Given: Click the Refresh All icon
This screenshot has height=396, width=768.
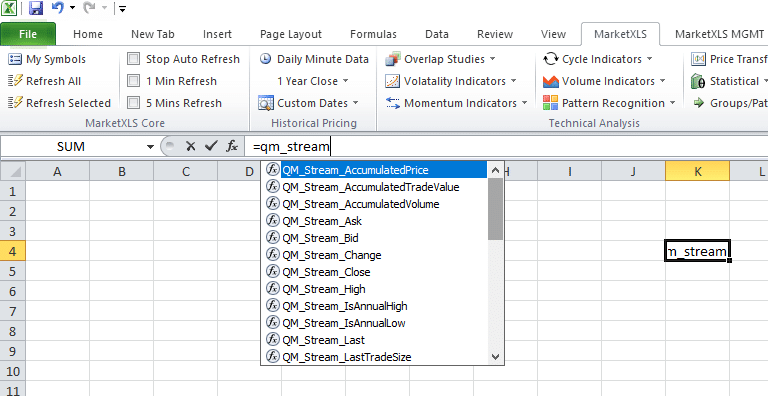Looking at the screenshot, I should 15,81.
